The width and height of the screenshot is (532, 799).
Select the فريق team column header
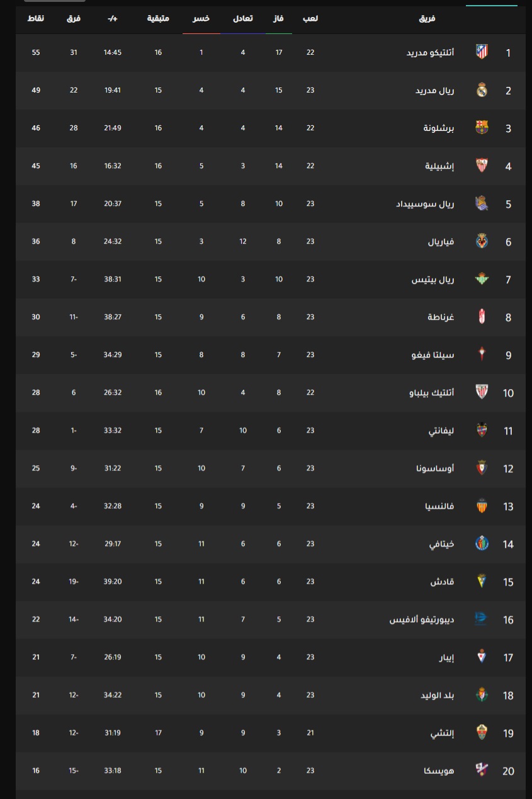click(427, 18)
